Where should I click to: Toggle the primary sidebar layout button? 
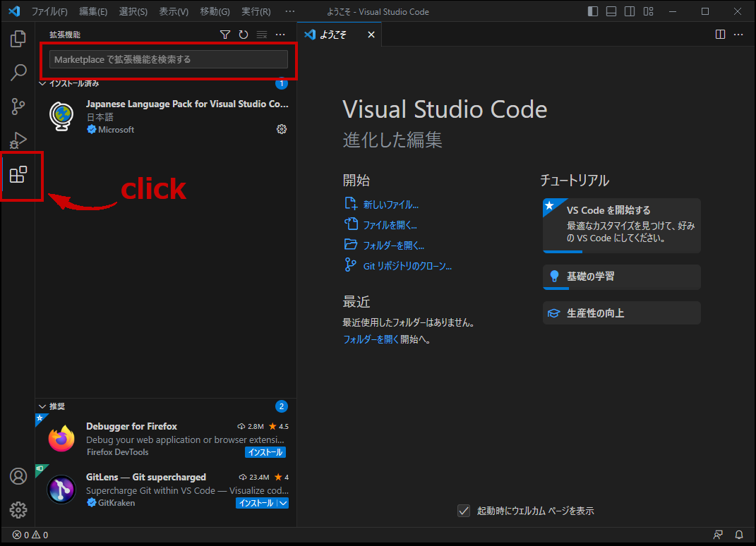pos(593,11)
